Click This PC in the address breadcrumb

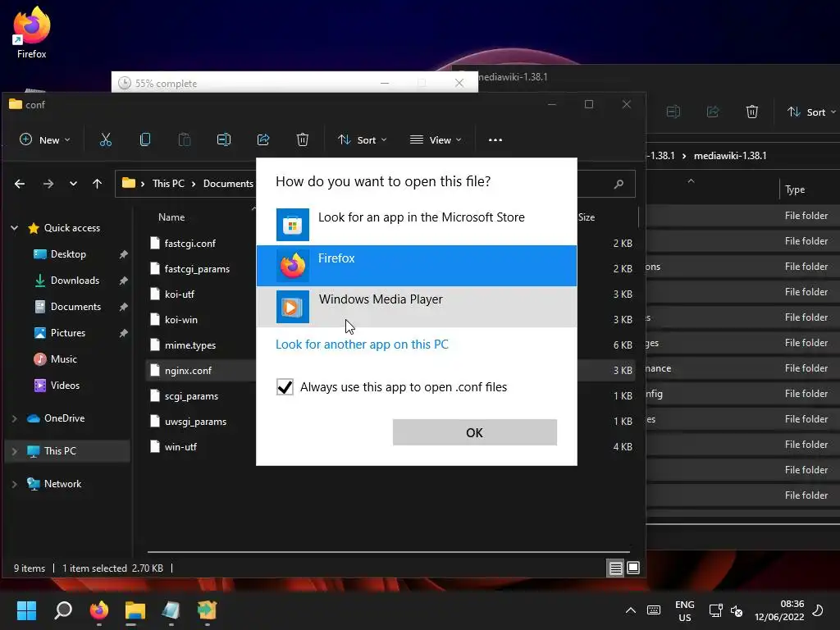[x=168, y=184]
